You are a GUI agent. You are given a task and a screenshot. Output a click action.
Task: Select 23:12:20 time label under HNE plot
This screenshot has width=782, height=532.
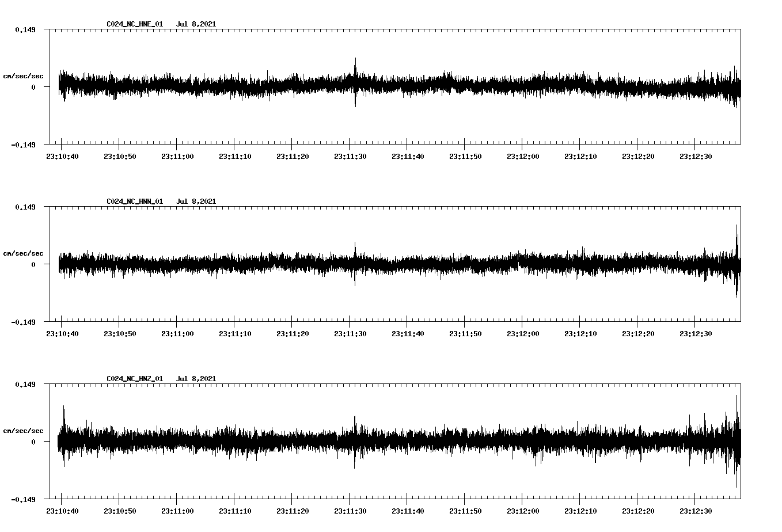(x=638, y=157)
